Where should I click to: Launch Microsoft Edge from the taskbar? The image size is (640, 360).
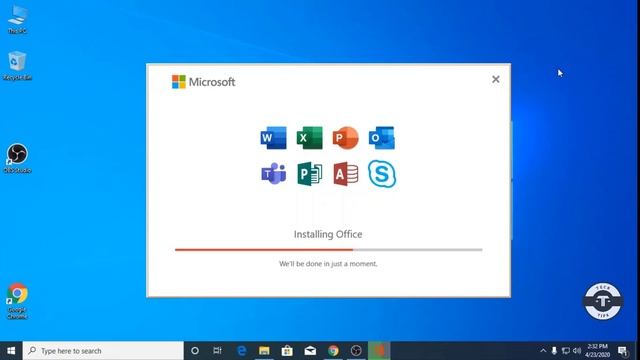click(x=242, y=351)
